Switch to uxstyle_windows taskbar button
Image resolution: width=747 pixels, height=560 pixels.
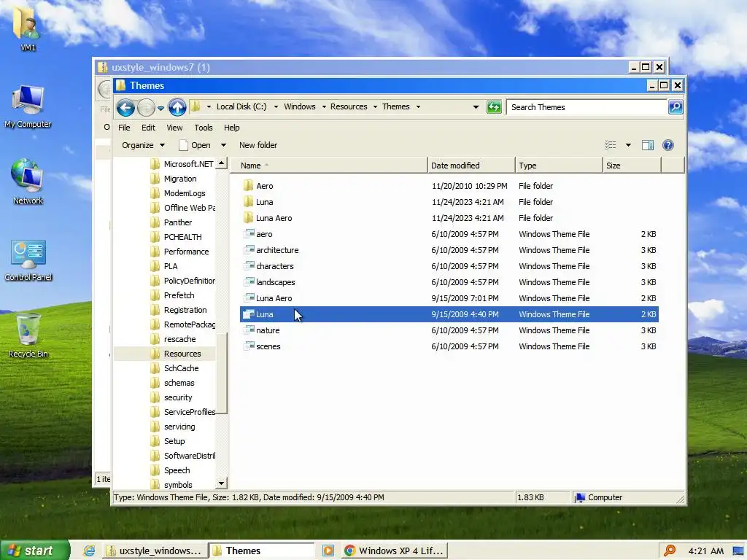point(155,551)
